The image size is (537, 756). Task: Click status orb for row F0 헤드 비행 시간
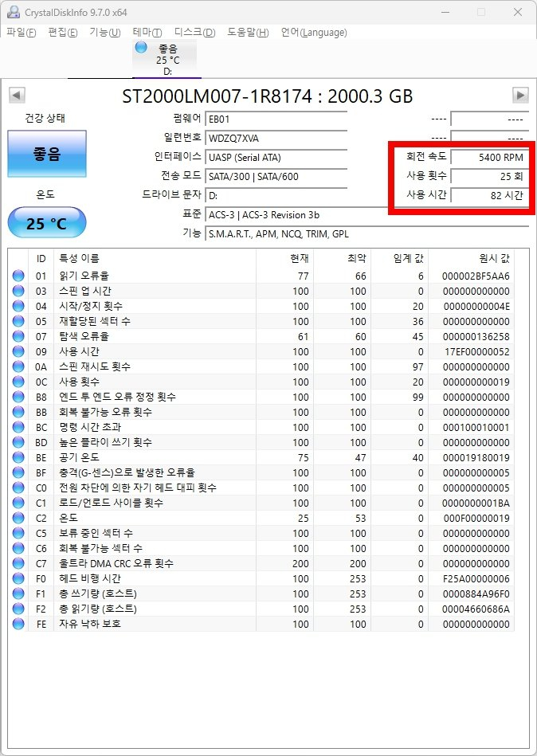click(18, 578)
